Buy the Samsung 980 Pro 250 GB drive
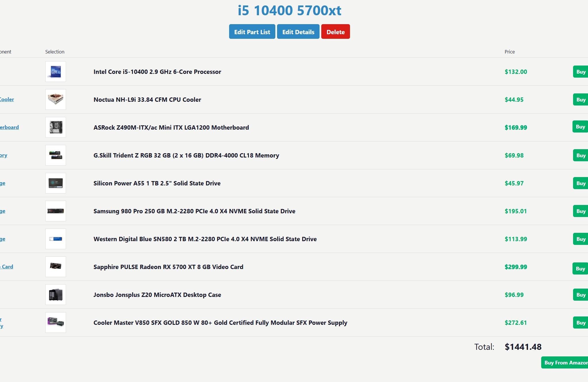Screen dimensions: 588x382 point(581,211)
